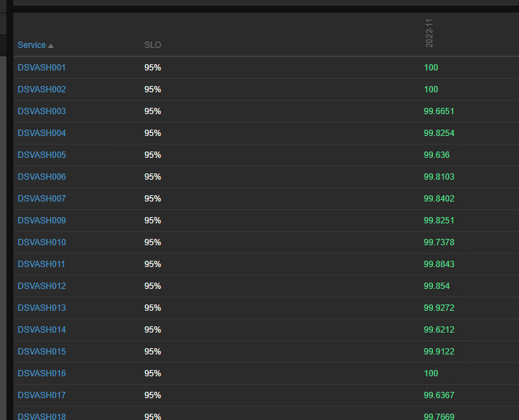Click the 100 value for DSVASH016
The height and width of the screenshot is (420, 519).
pyautogui.click(x=431, y=373)
